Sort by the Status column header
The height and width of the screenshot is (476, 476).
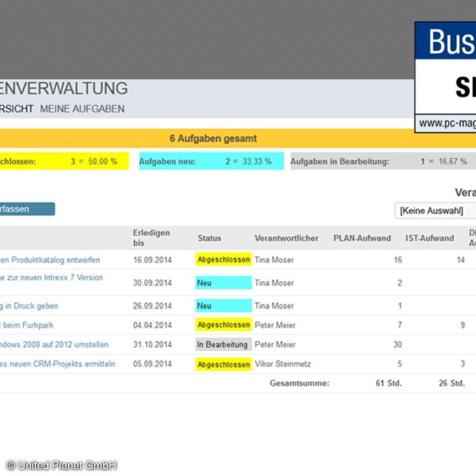[x=209, y=238]
